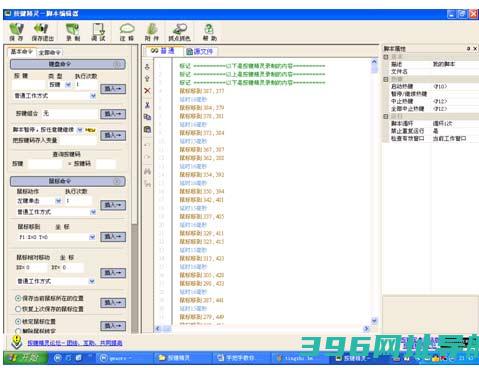Screen dimensions: 479x368
Task: Click 插入 button for 保存当前鼠标位置
Action: pos(113,303)
